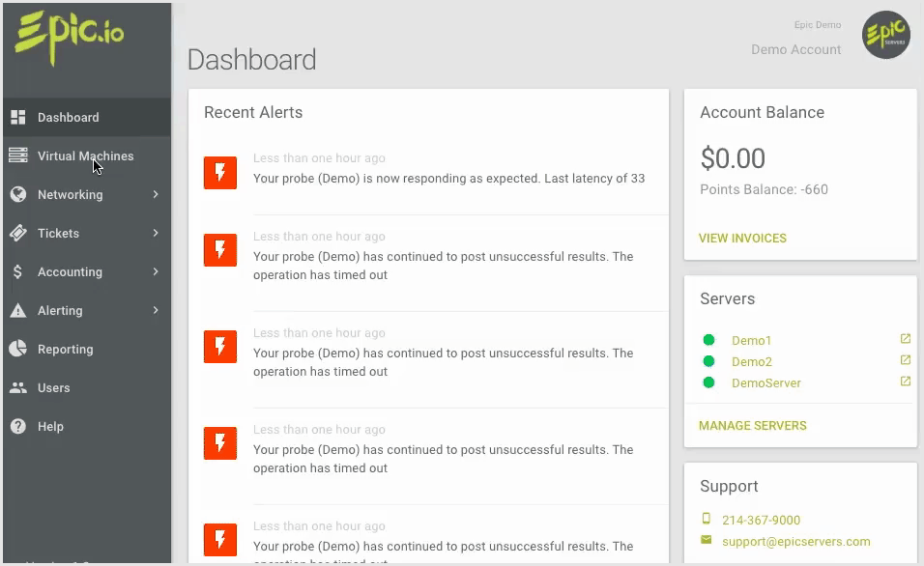Open the Epic Servers account avatar
This screenshot has width=924, height=566.
pos(885,36)
